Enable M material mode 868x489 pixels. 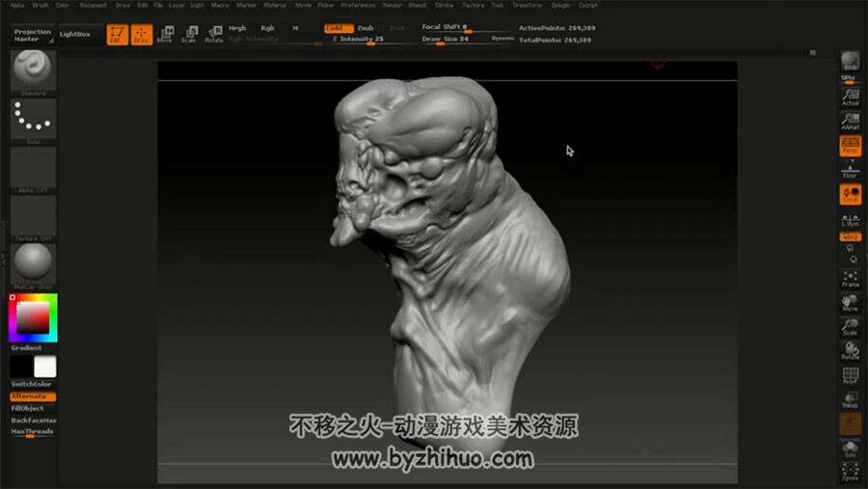click(296, 28)
